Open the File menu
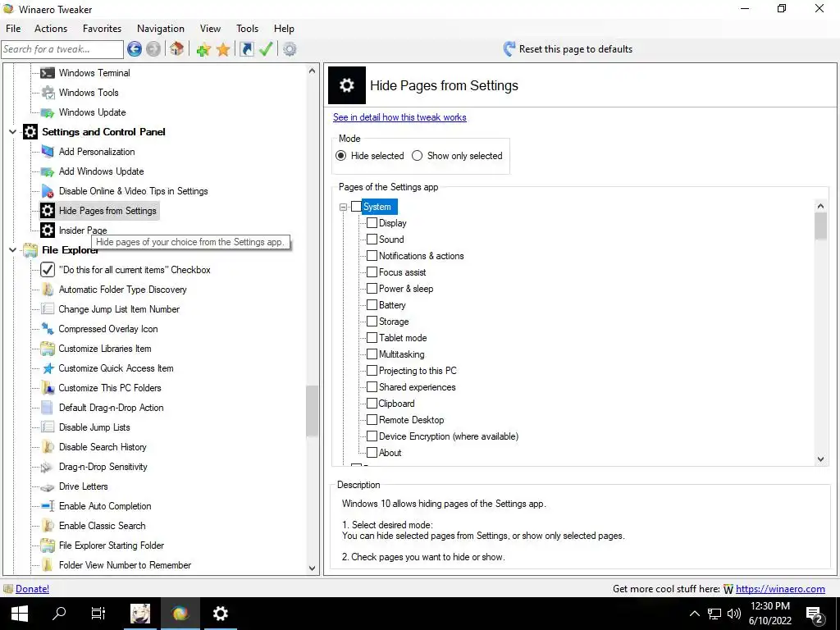 pos(13,29)
